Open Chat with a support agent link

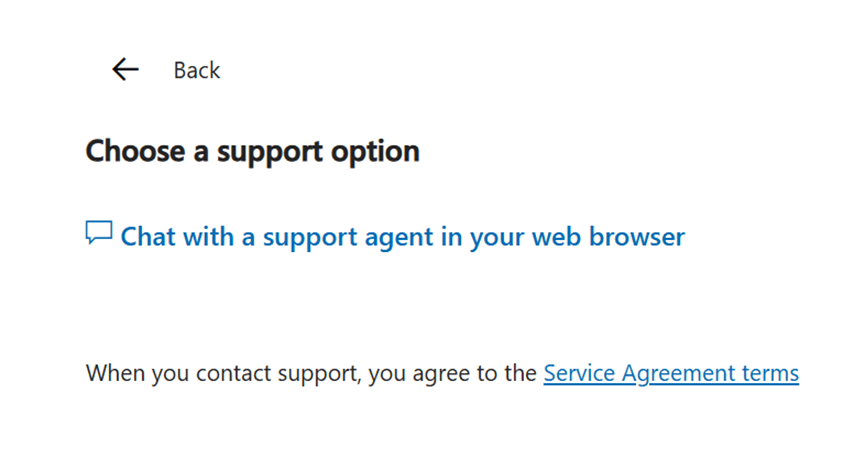pos(403,237)
